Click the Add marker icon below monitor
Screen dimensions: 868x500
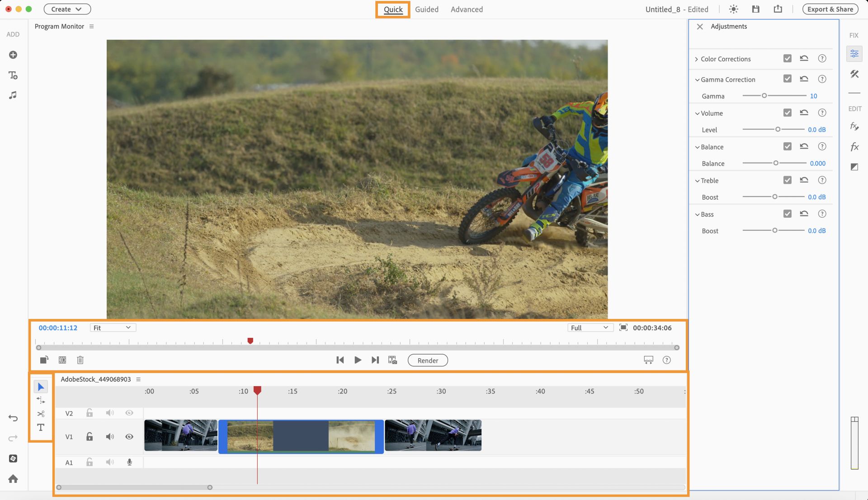coord(44,360)
